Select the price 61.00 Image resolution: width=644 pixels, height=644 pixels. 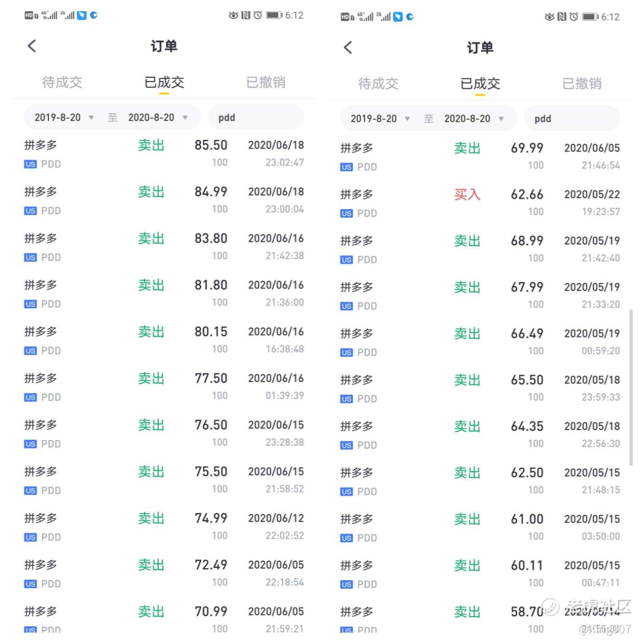(527, 519)
